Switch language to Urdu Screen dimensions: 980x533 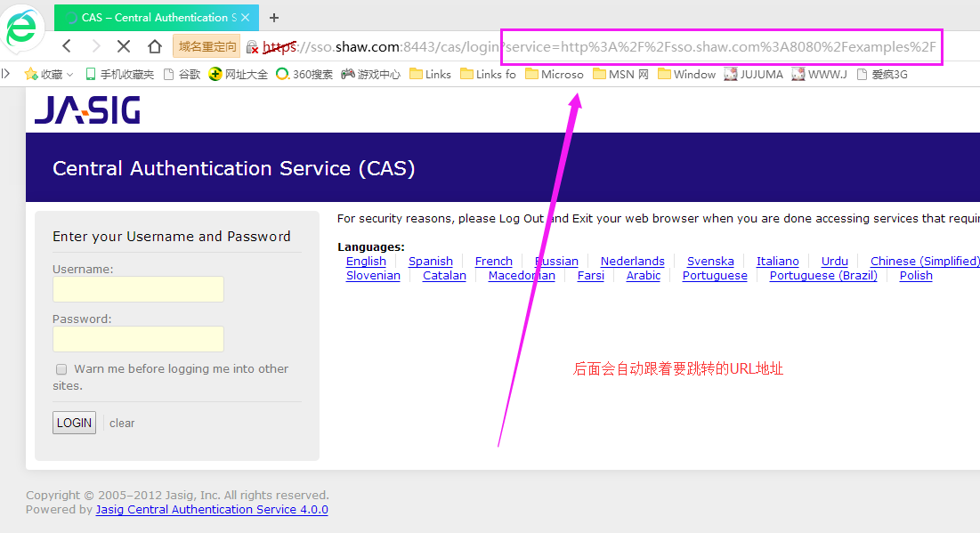[834, 262]
